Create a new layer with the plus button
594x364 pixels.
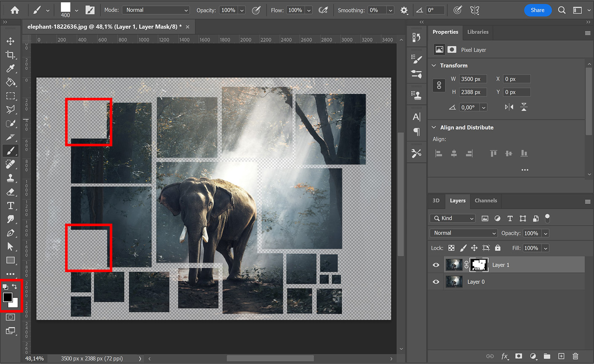point(561,356)
